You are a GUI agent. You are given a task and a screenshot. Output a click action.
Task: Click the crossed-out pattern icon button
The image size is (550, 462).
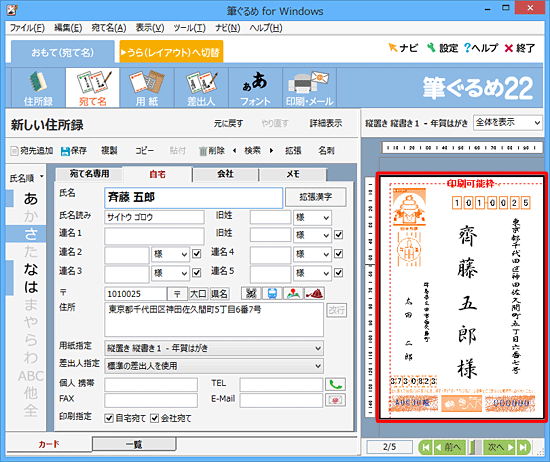[251, 293]
